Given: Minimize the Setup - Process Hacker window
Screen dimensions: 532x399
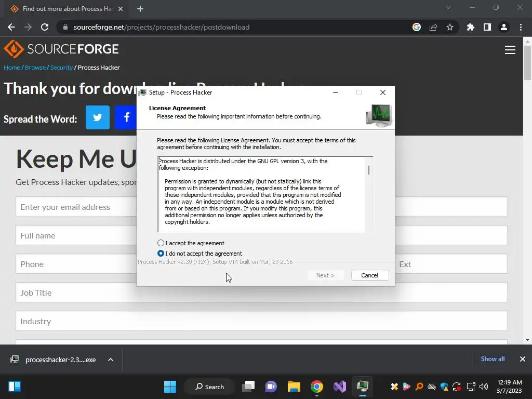Looking at the screenshot, I should (x=336, y=92).
